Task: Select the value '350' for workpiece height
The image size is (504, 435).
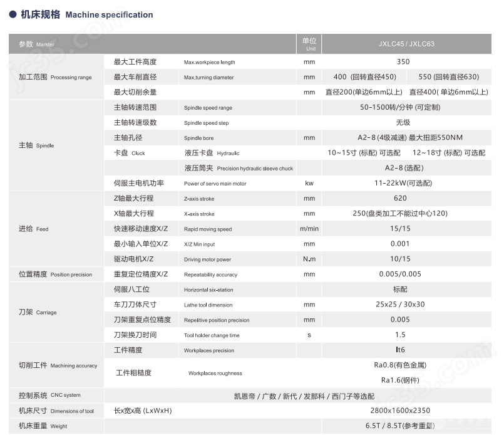Action: point(403,61)
